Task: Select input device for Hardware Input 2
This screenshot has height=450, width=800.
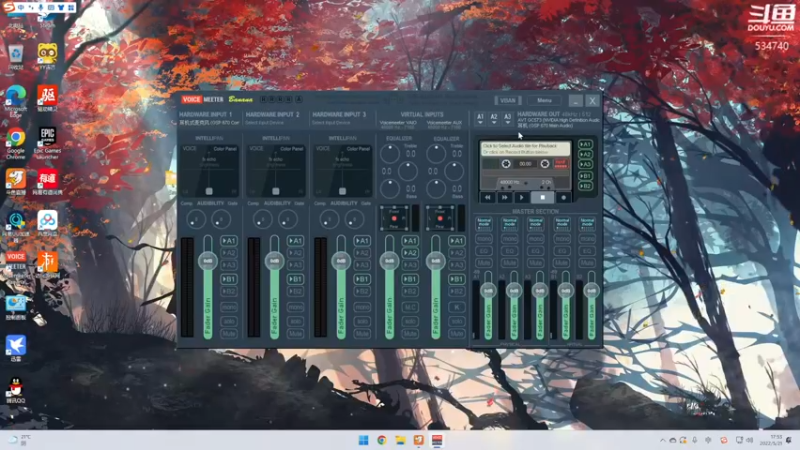Action: (265, 123)
